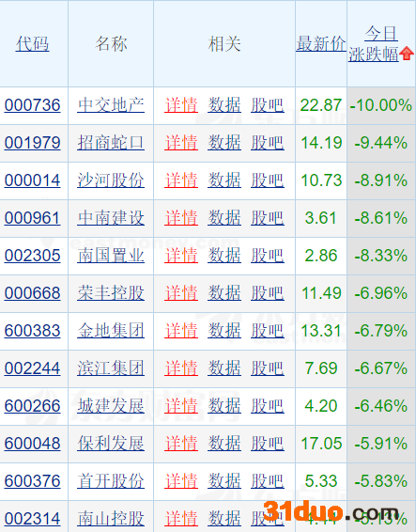416x532 pixels.
Task: Open 股吧 link for 南国置业
Action: click(x=268, y=256)
